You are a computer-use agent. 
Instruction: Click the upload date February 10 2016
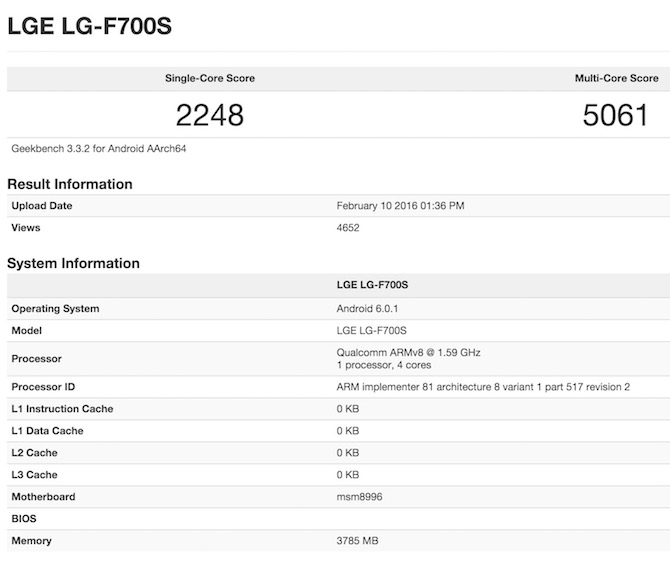tap(400, 206)
